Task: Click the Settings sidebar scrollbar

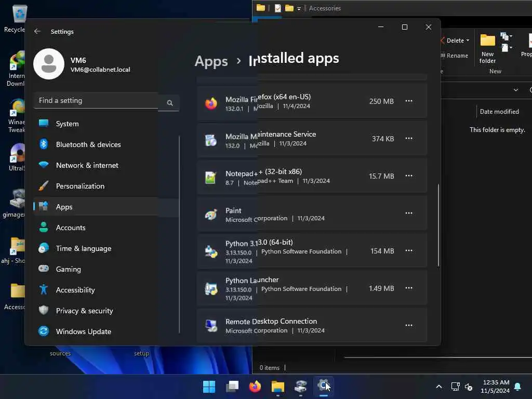Action: 179,234
